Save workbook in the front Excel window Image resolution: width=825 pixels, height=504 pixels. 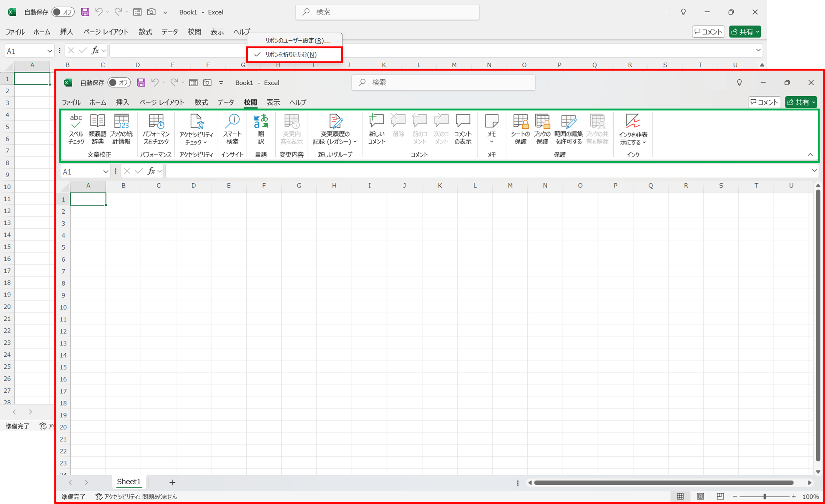coord(141,82)
